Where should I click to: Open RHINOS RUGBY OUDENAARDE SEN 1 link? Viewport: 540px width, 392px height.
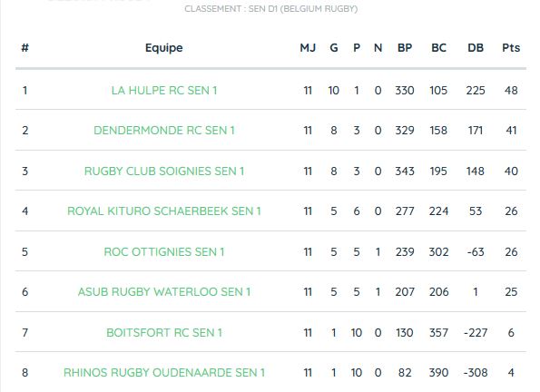click(164, 373)
